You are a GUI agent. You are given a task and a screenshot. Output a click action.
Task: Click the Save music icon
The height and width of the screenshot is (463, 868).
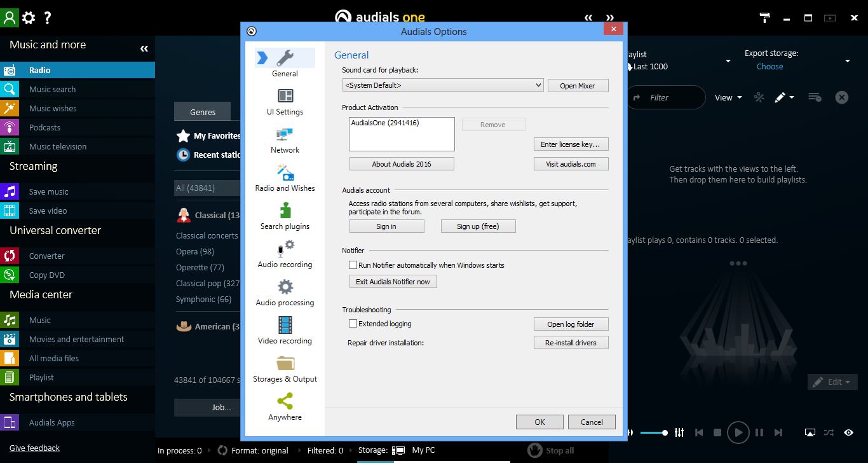10,191
